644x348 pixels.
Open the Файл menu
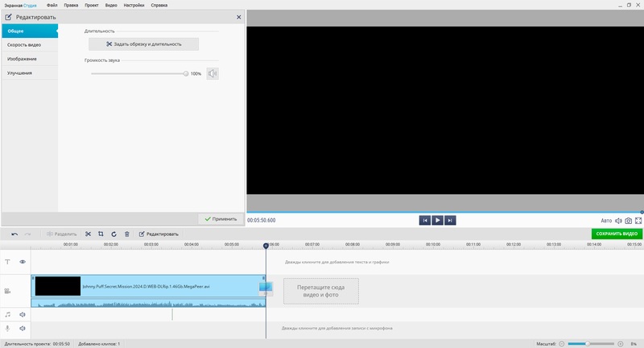pyautogui.click(x=52, y=6)
